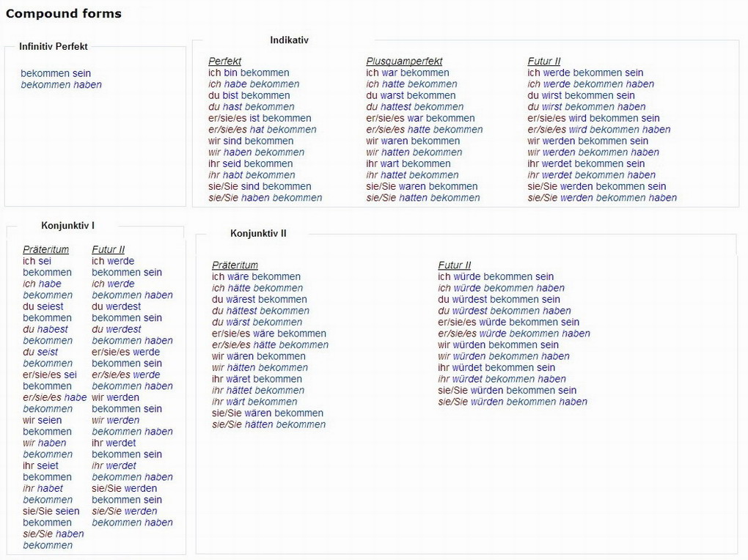Click 'du wirst bekommen sein' line
Screen dimensions: 748x560
coord(581,95)
